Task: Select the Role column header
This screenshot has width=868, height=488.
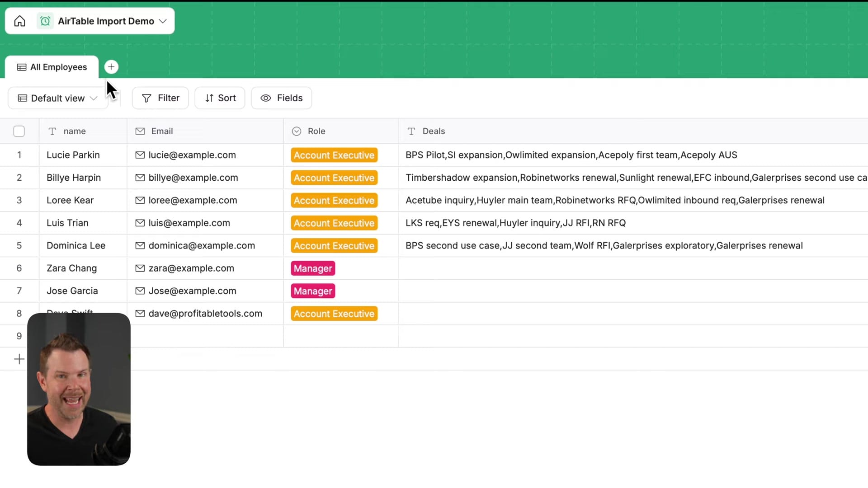Action: (x=341, y=131)
